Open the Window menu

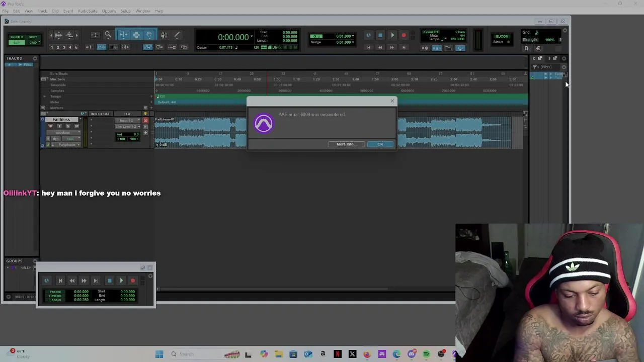[142, 11]
